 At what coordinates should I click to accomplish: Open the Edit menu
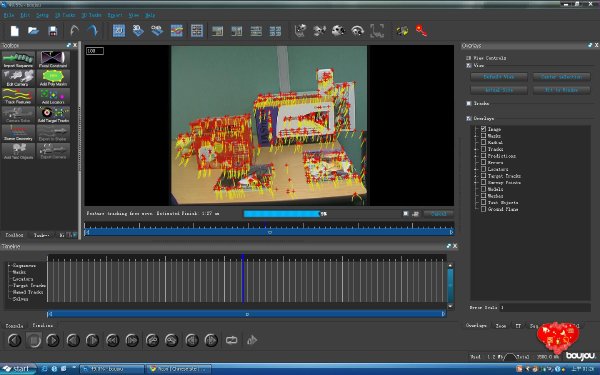[x=25, y=15]
